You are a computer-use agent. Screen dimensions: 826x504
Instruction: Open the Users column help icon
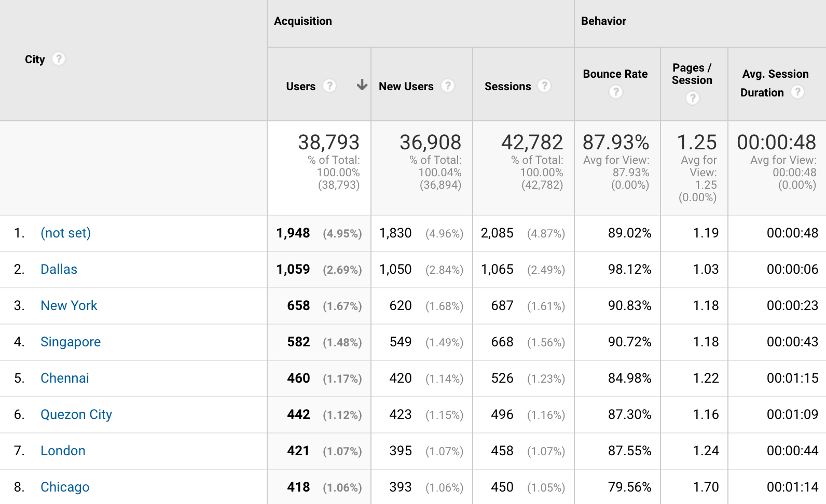coord(329,86)
